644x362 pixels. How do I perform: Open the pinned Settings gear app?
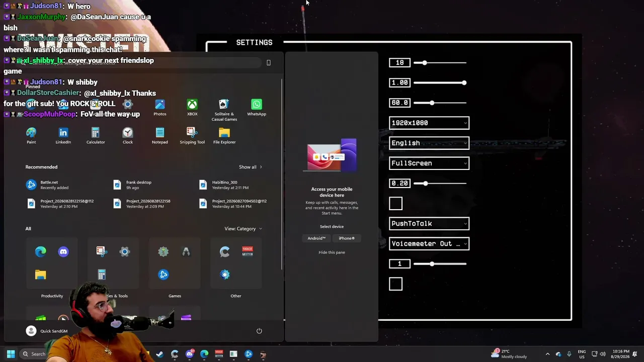pyautogui.click(x=128, y=105)
